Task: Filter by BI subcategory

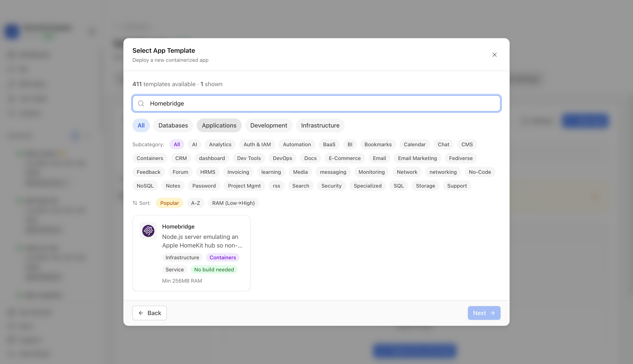Action: [350, 144]
